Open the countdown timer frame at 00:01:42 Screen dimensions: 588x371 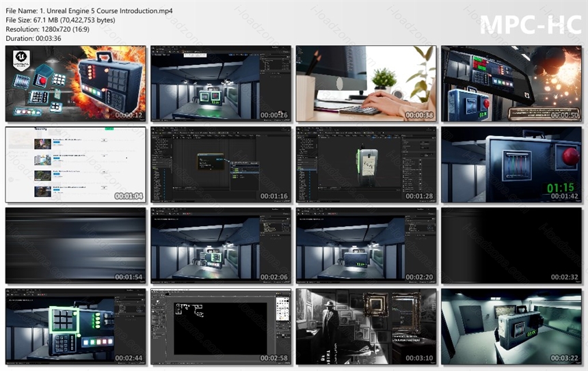(511, 165)
